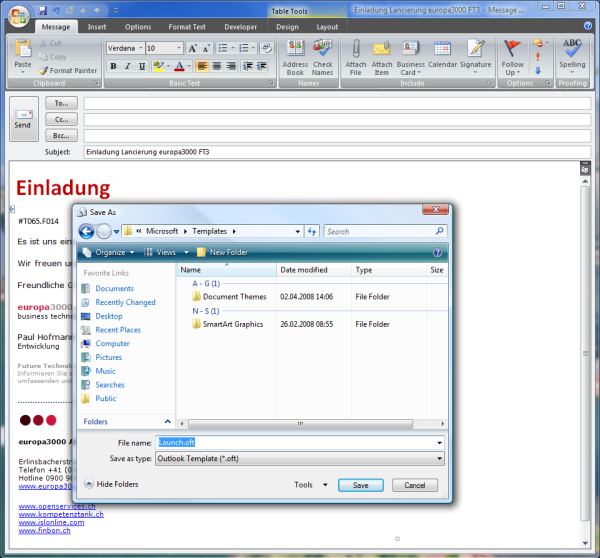Decrease paragraph indent

pyautogui.click(x=248, y=66)
